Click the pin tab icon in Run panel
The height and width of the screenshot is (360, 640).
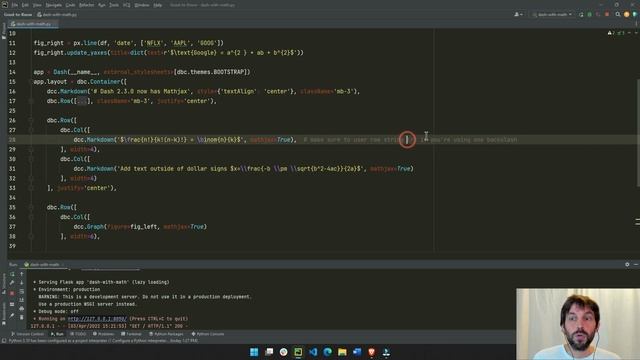[12, 315]
